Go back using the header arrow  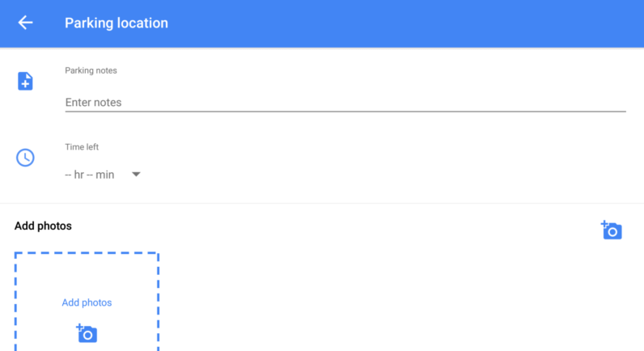25,23
